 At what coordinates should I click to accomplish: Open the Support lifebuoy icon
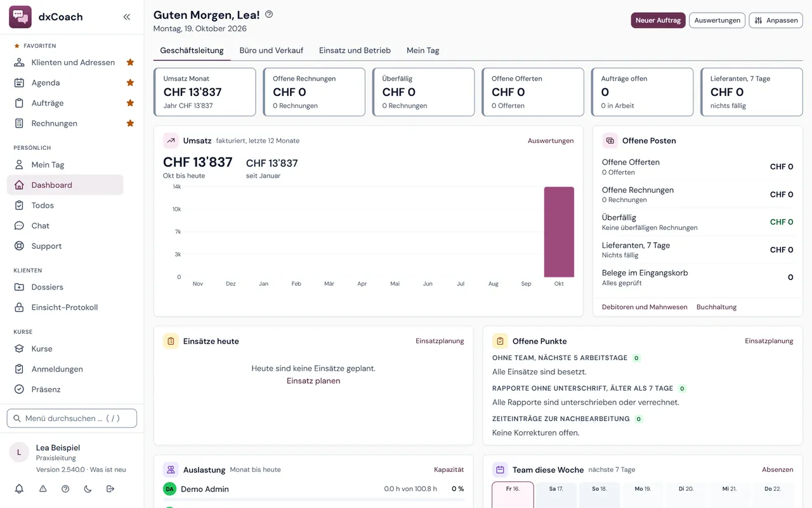click(x=19, y=246)
